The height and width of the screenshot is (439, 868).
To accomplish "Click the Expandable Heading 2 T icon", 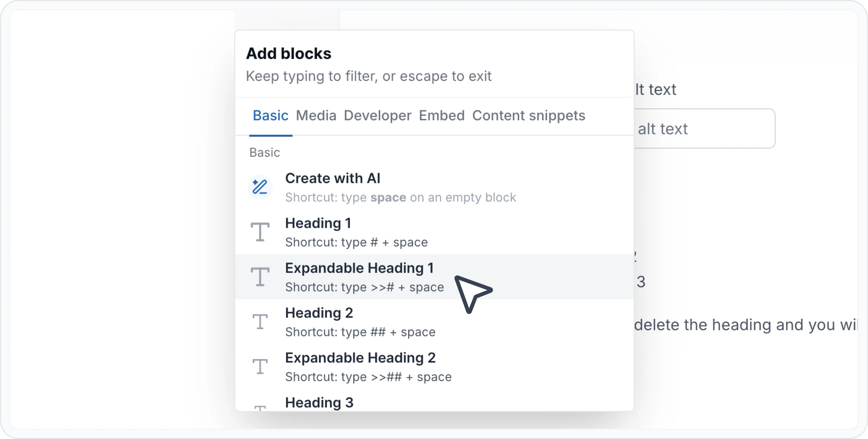I will coord(260,366).
